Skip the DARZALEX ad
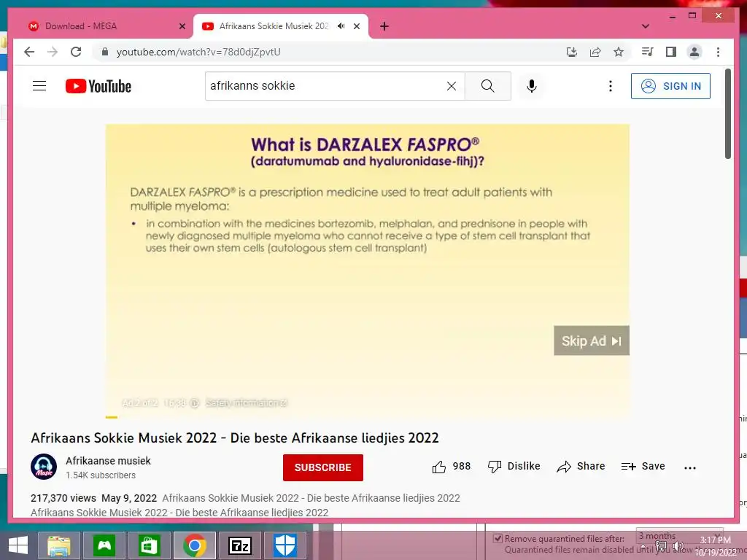Viewport: 747px width, 560px height. 591,341
